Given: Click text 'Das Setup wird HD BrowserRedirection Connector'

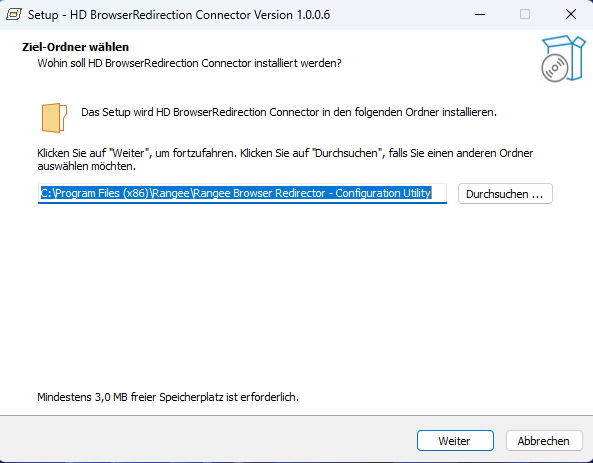Looking at the screenshot, I should (x=200, y=112).
